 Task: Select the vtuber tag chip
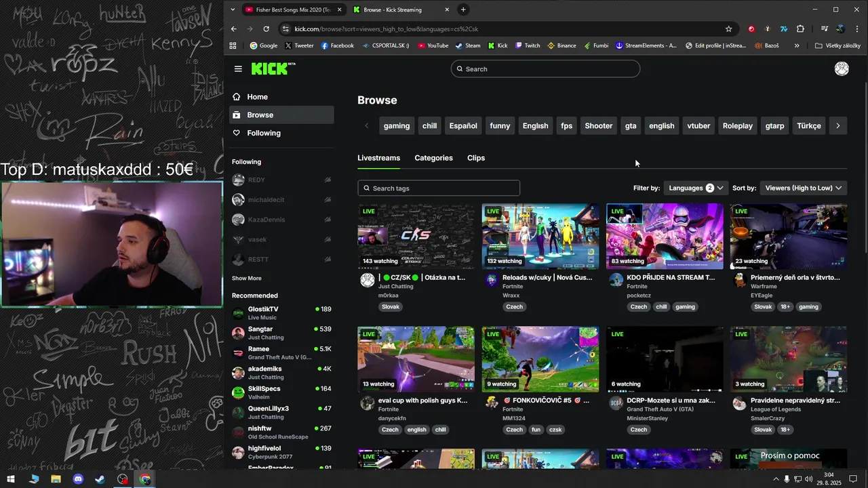pos(698,126)
